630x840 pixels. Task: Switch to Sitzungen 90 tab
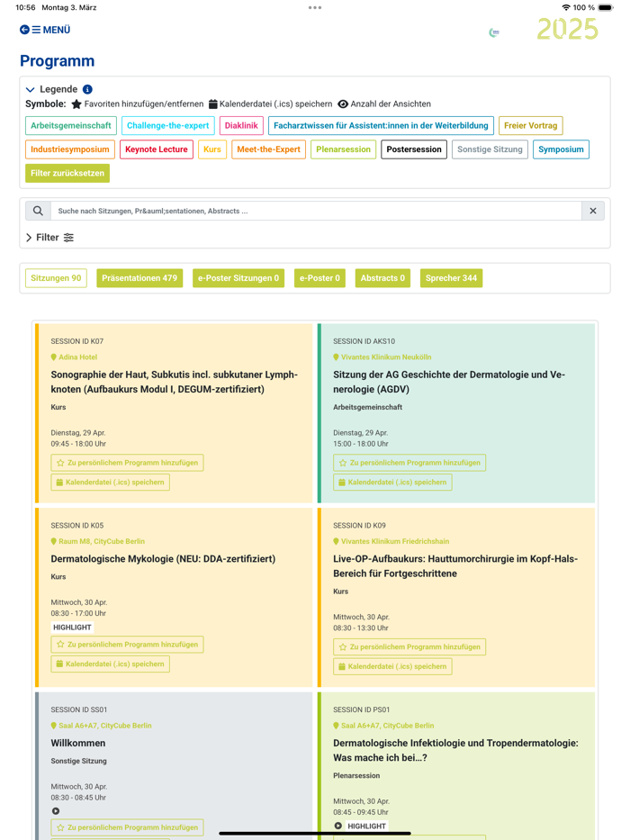(56, 278)
